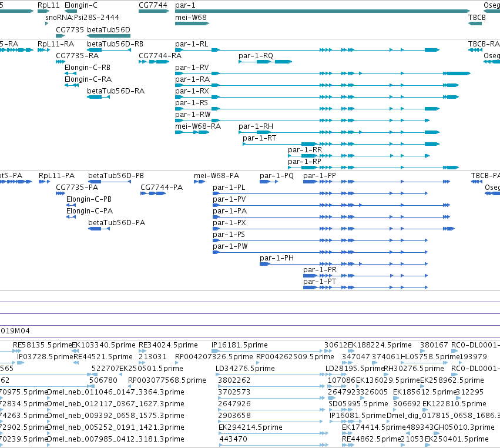
Task: Click protein par-1-PV label
Action: pos(229,199)
